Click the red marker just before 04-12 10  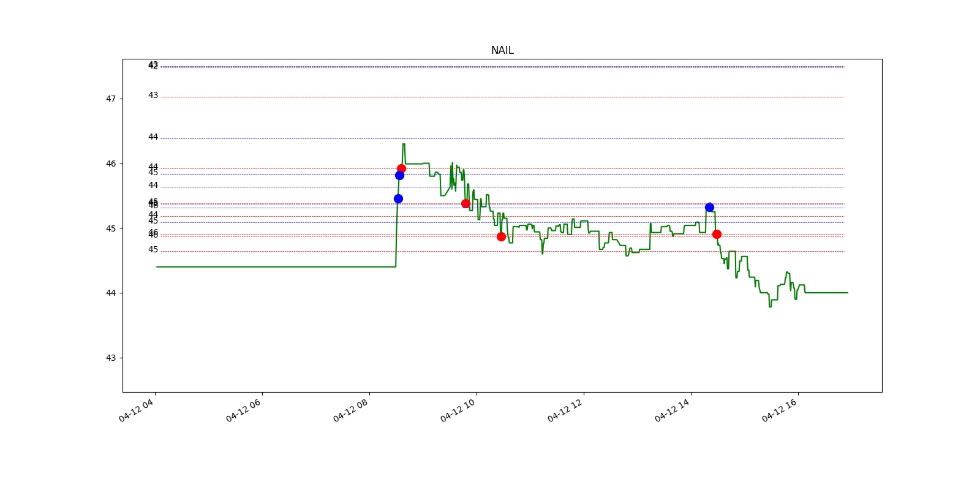click(466, 203)
